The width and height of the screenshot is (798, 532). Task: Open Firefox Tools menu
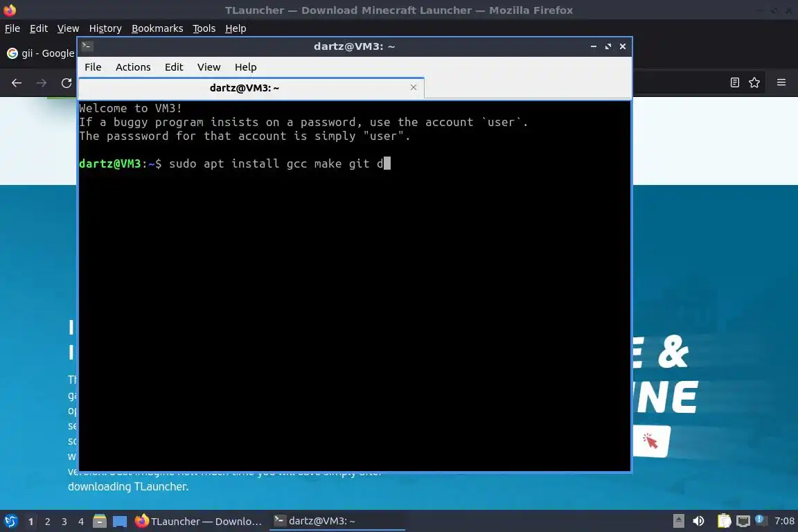[x=204, y=28]
